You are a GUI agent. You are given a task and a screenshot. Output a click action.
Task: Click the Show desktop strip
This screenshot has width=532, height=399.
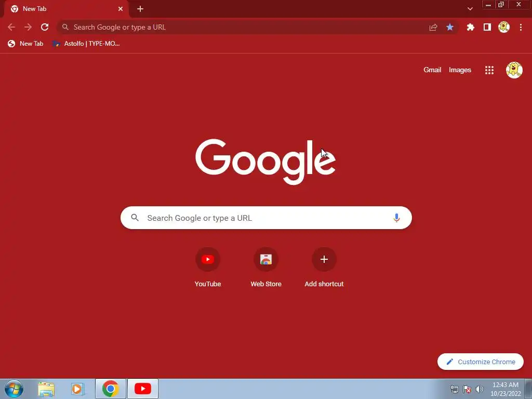[528, 389]
